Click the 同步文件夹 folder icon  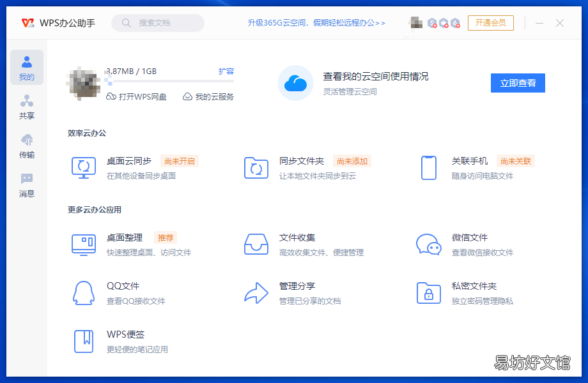point(256,168)
